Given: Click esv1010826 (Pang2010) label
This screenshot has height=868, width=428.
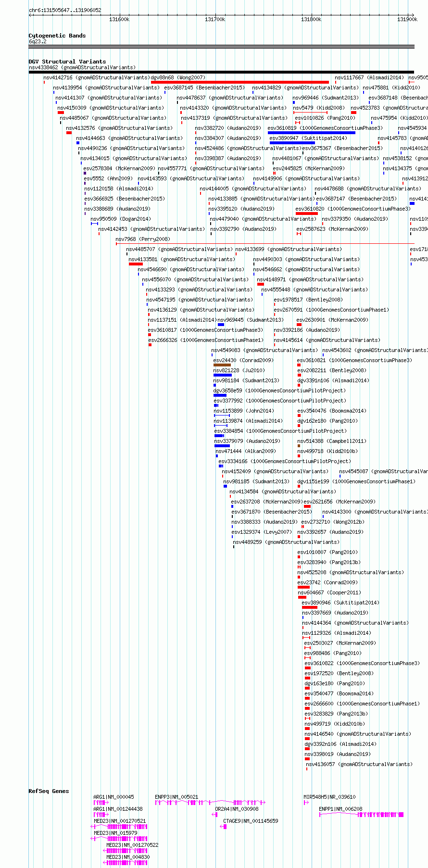Looking at the screenshot, I should (325, 118).
